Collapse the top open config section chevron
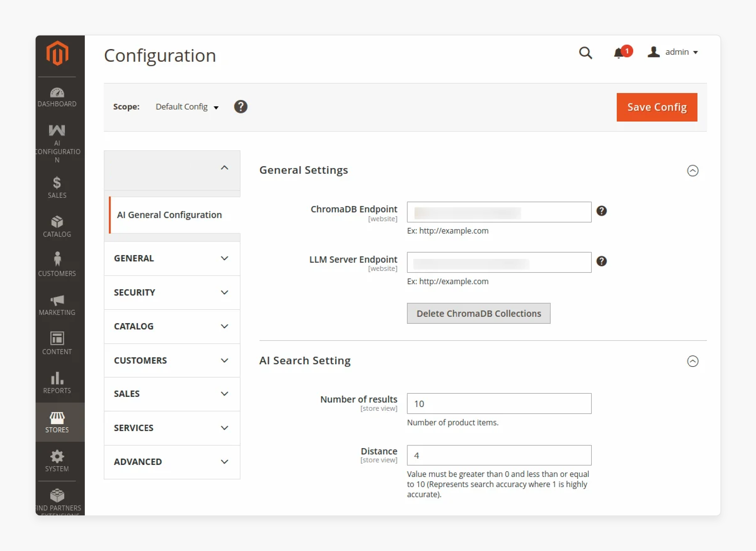 [224, 168]
